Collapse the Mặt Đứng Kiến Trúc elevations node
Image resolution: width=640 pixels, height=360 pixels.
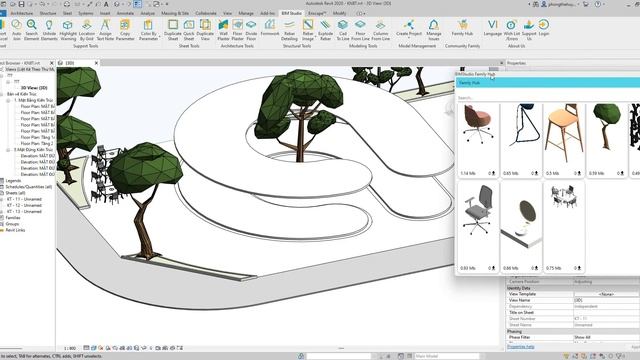click(9, 150)
